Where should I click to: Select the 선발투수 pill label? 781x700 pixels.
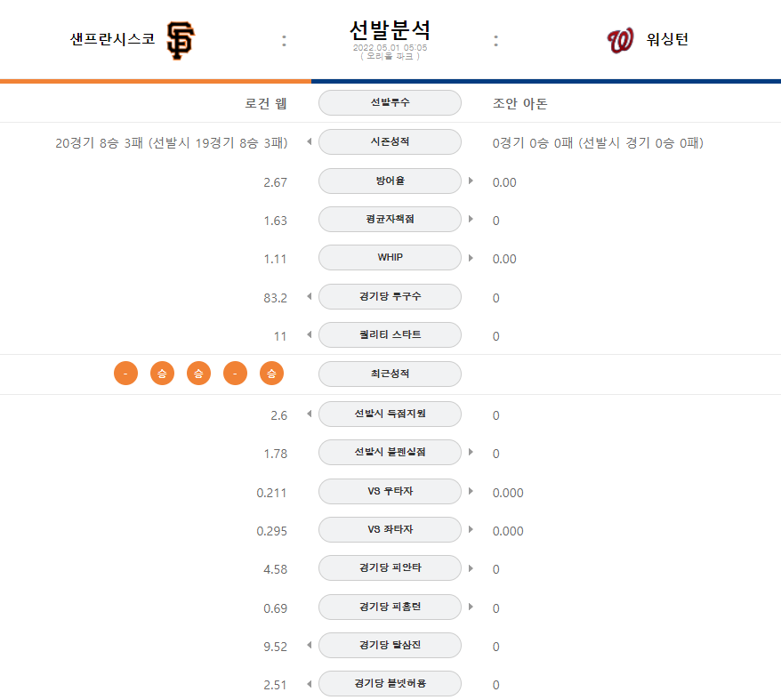(x=390, y=102)
